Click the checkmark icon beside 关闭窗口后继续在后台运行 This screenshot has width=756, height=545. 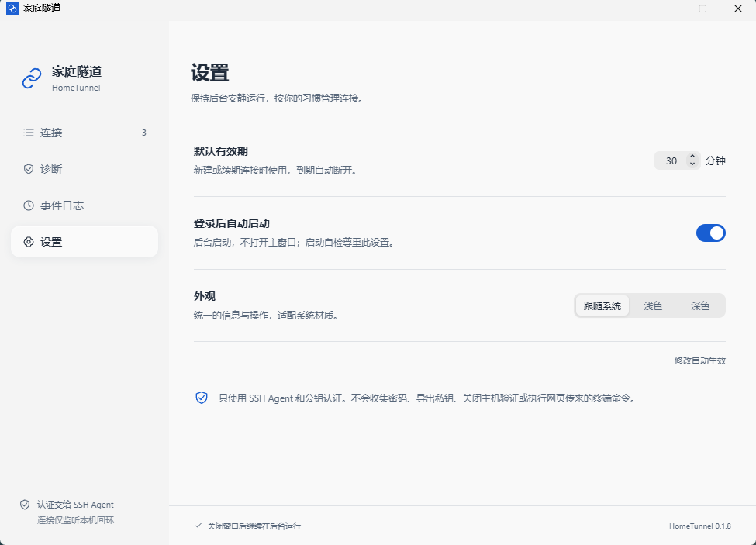click(x=198, y=526)
